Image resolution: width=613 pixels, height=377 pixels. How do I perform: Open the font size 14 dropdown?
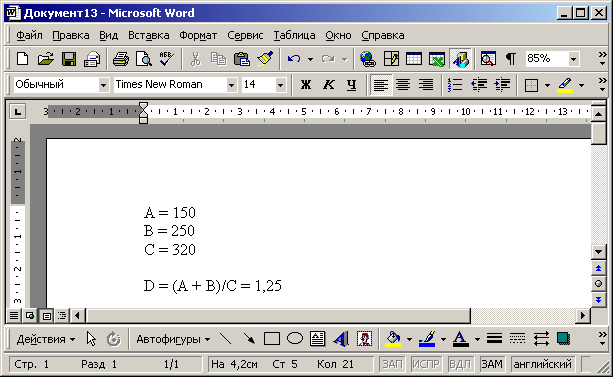(x=280, y=84)
